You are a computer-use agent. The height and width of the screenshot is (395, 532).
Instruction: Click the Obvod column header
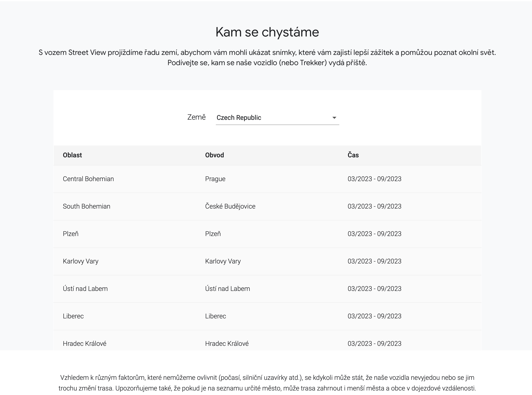(x=214, y=155)
